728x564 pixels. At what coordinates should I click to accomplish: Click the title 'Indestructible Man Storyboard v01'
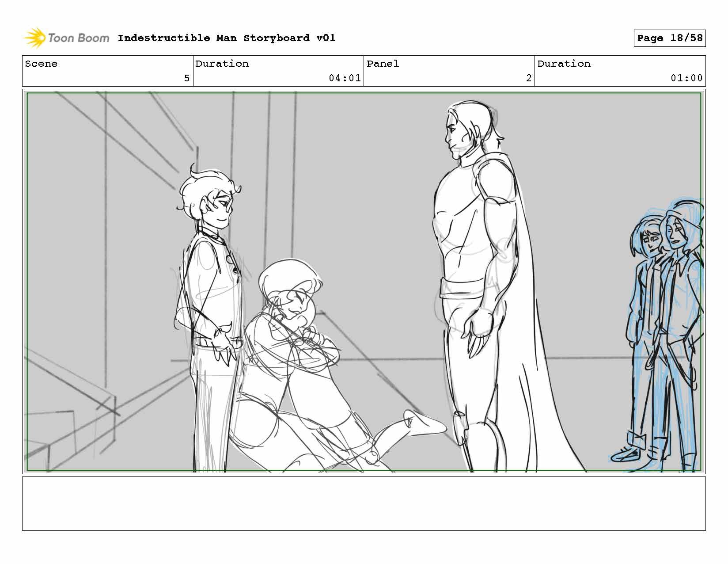(227, 38)
